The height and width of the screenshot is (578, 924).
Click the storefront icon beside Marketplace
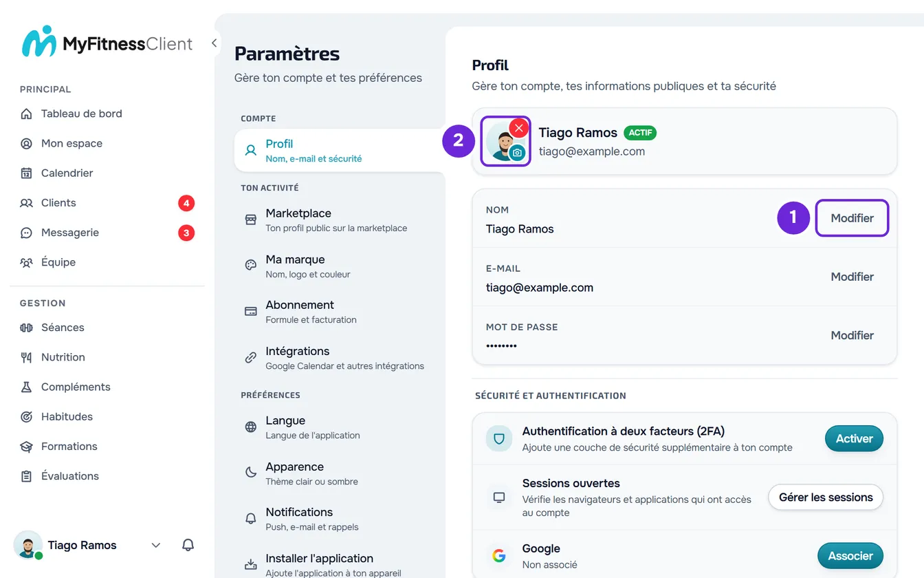click(x=251, y=220)
